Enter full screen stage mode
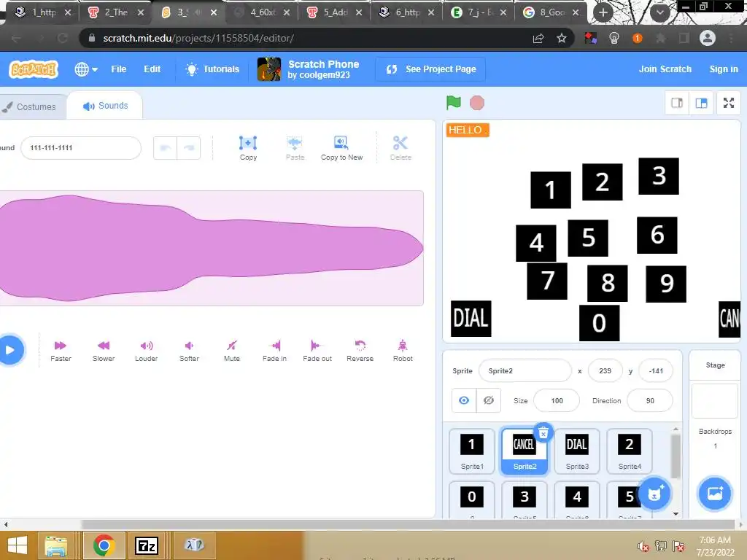 (729, 103)
